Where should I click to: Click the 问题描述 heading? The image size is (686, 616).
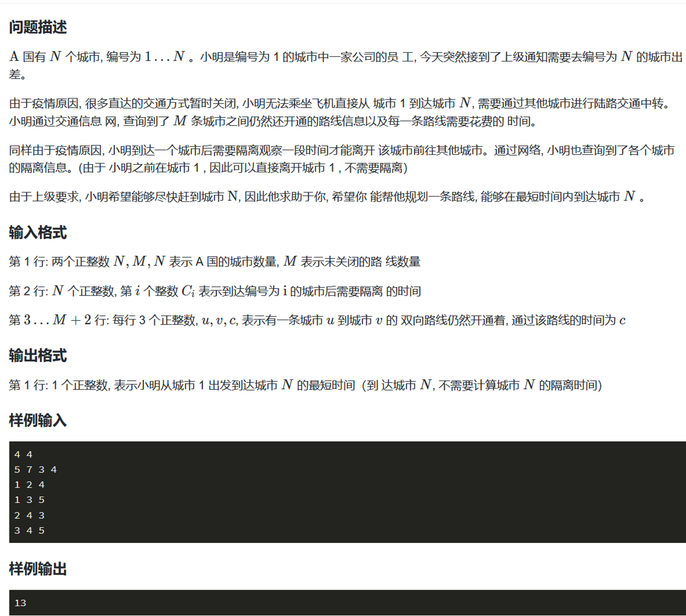point(38,27)
